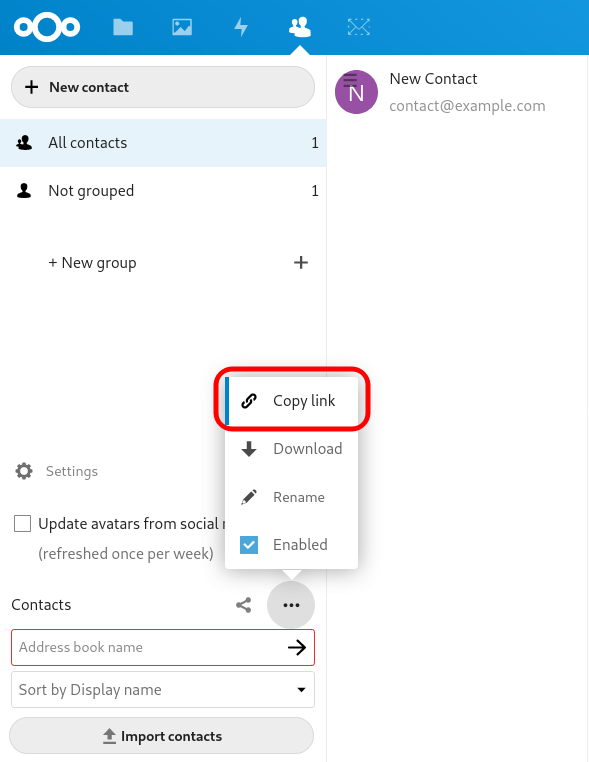Open the Photos app icon

182,27
